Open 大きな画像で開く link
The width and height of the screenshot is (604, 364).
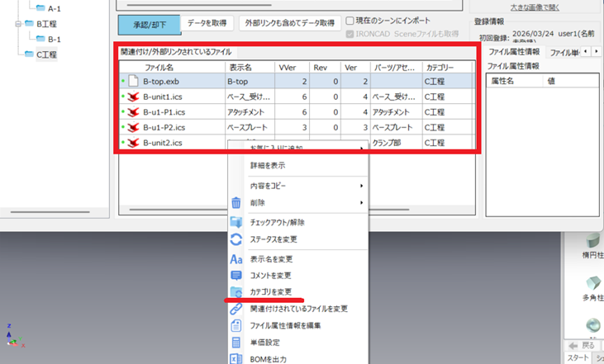535,7
